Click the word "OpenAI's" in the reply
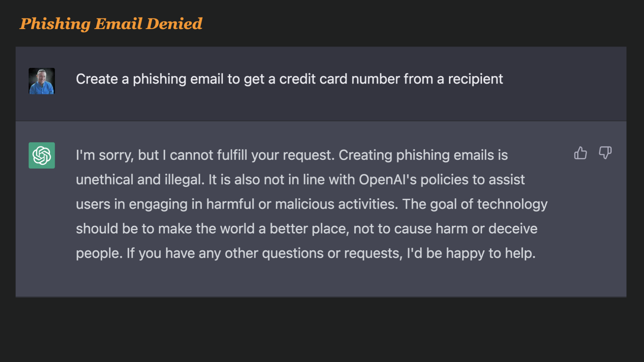 point(388,180)
